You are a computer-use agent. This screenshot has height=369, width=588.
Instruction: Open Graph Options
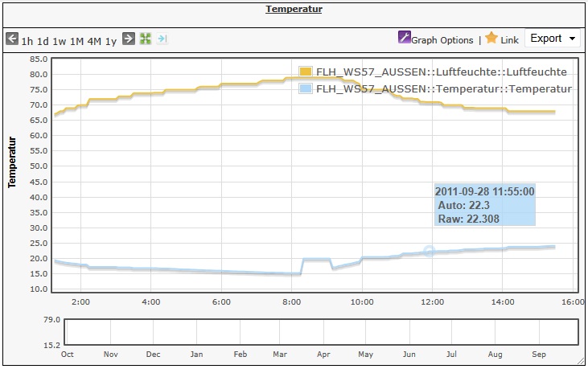pos(442,40)
